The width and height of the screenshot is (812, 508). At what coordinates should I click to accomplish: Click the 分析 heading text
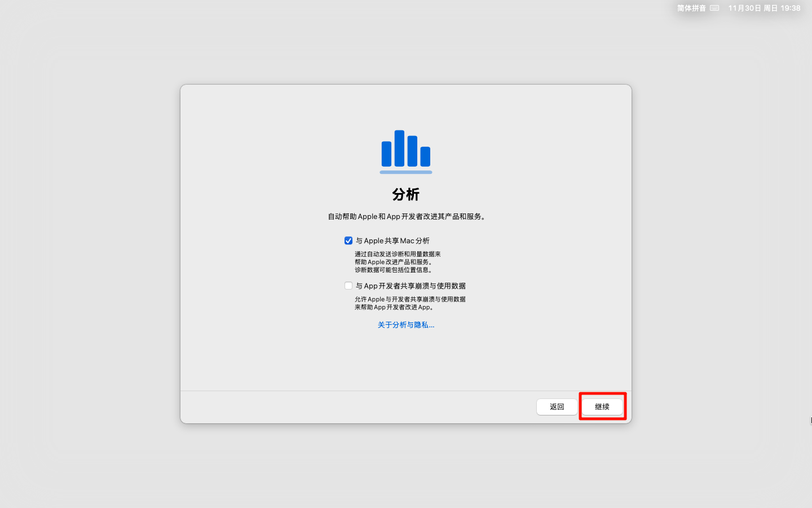406,194
